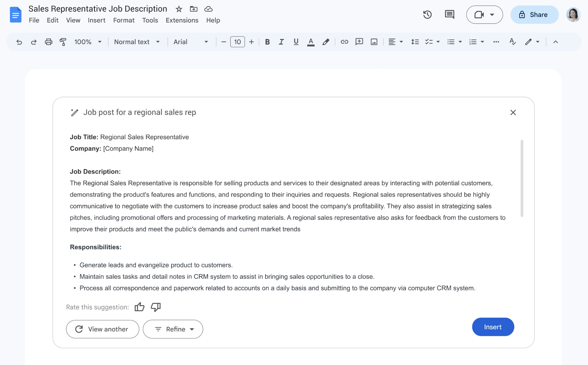Click the insert image icon
This screenshot has width=588, height=365.
pyautogui.click(x=373, y=41)
